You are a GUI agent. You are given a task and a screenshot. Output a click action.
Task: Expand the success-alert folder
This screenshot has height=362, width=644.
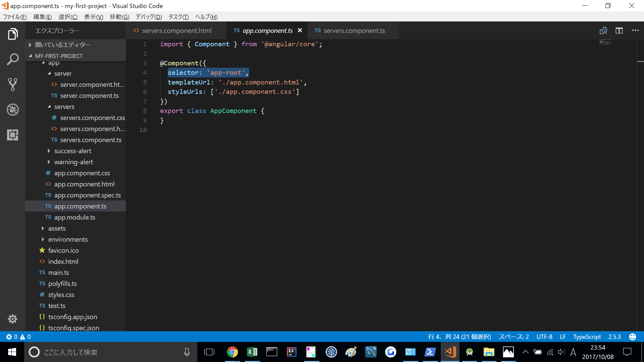(x=72, y=151)
